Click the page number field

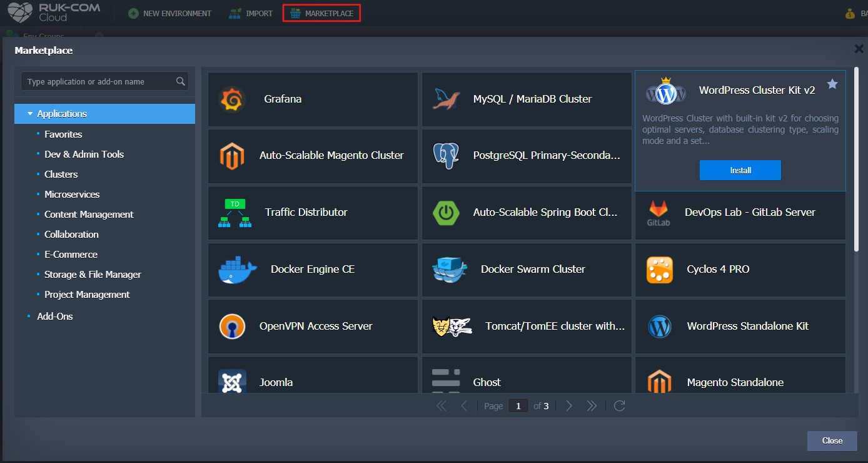518,406
